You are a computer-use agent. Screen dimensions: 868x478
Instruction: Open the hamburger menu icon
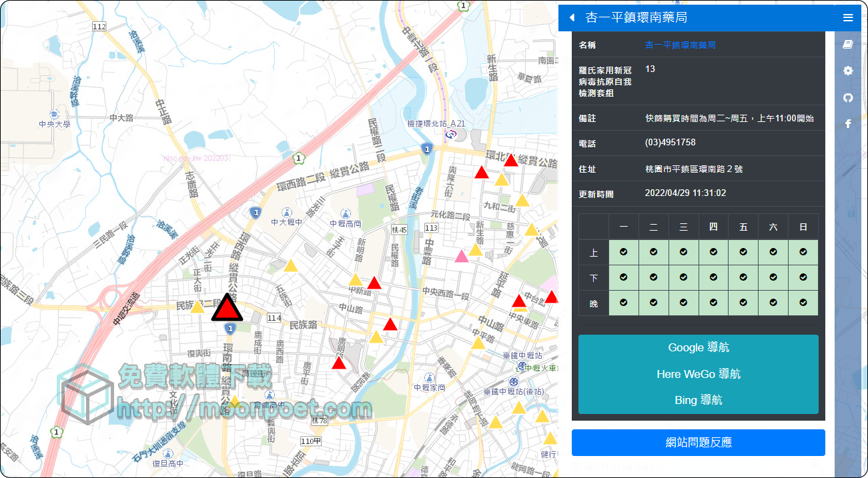(848, 18)
